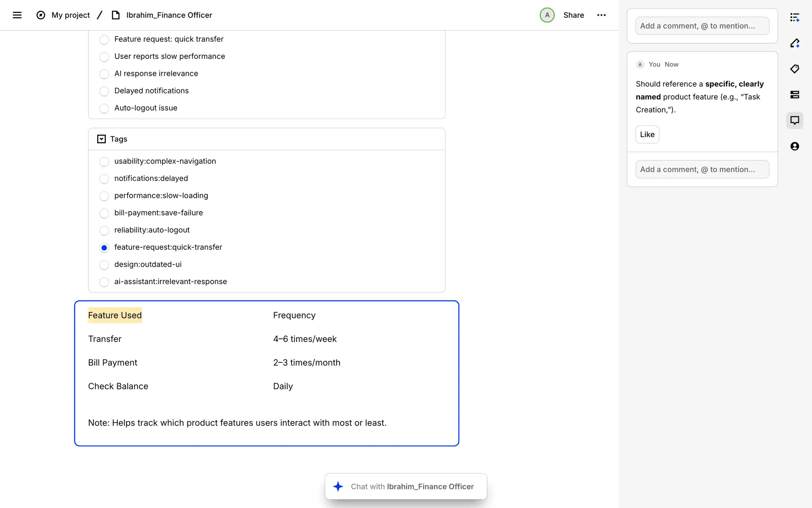This screenshot has width=812, height=508.
Task: Open the tags sidebar icon
Action: pos(795,69)
